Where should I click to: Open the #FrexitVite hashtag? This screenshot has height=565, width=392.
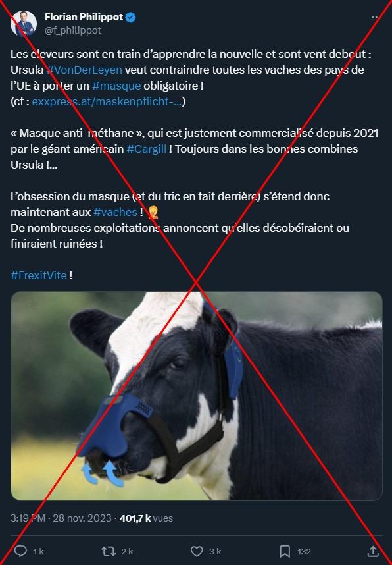click(39, 275)
